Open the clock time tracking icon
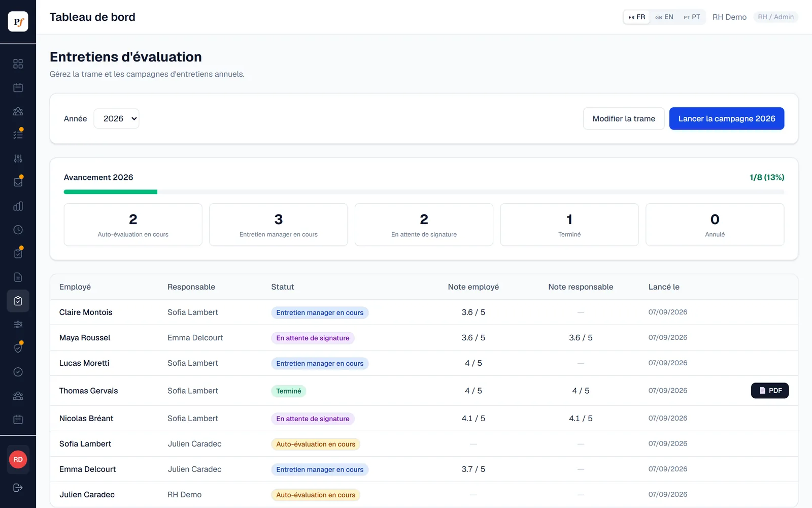This screenshot has height=508, width=812. (18, 230)
